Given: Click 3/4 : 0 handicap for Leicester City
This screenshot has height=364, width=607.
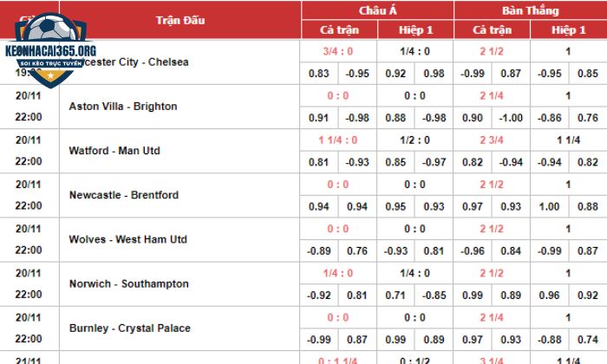Looking at the screenshot, I should [338, 51].
